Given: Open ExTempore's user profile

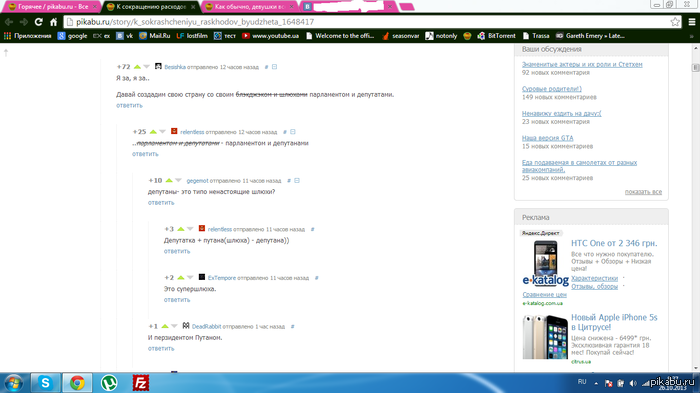Looking at the screenshot, I should click(221, 278).
